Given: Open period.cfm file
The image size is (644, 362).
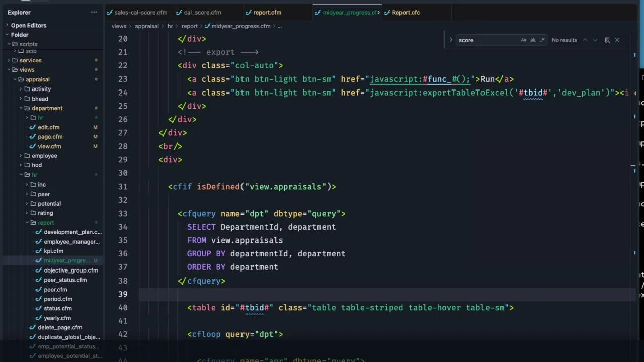Looking at the screenshot, I should pos(58,299).
